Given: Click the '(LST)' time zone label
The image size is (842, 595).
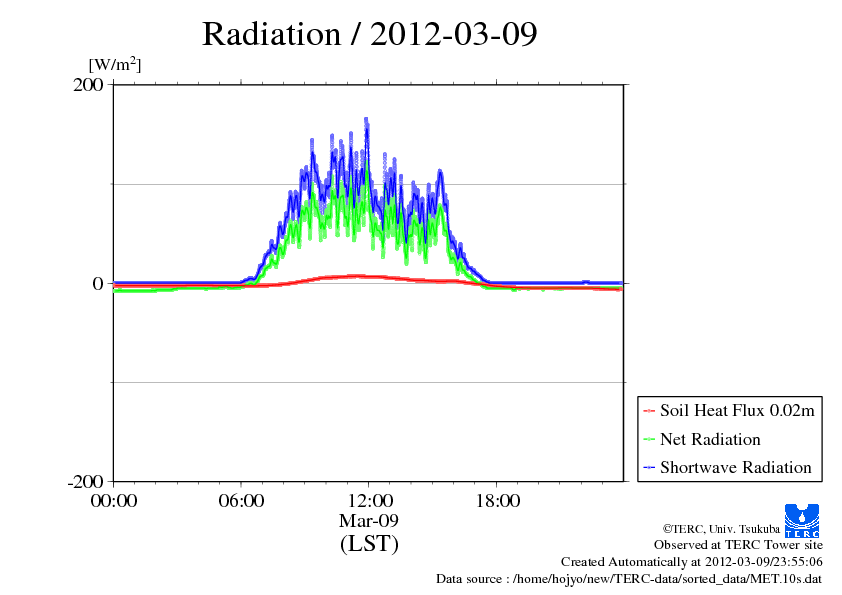Looking at the screenshot, I should [369, 543].
